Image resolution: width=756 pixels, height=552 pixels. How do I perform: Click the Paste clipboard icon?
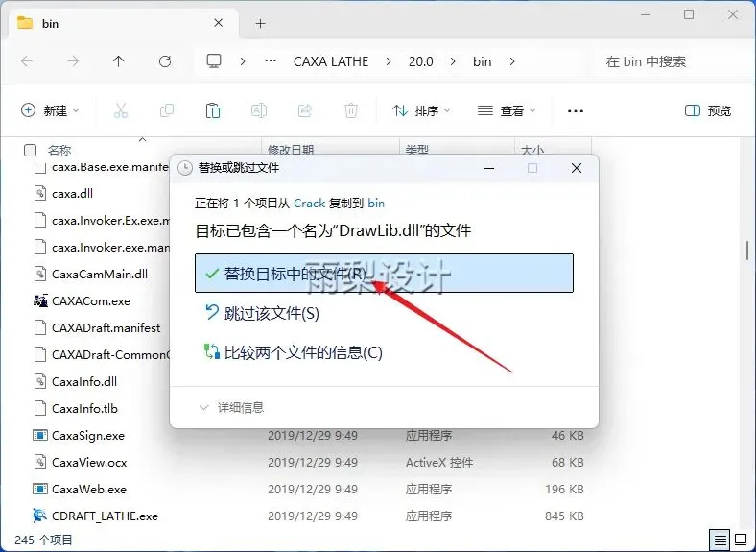[x=213, y=111]
